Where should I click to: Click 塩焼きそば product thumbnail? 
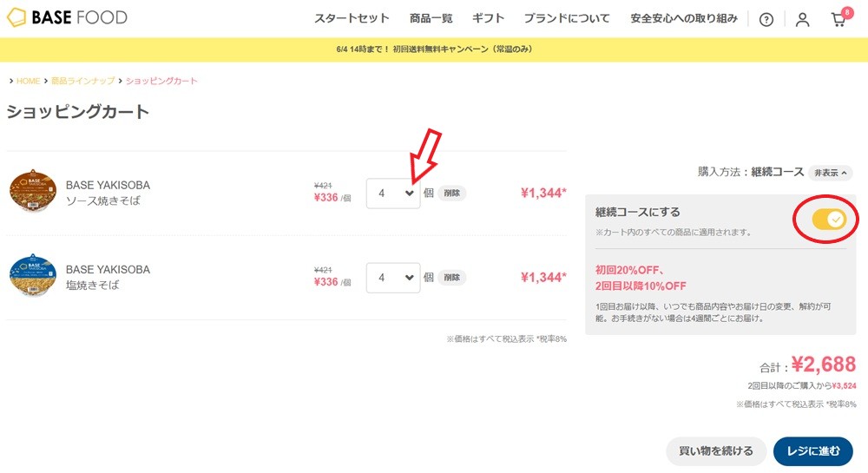33,275
